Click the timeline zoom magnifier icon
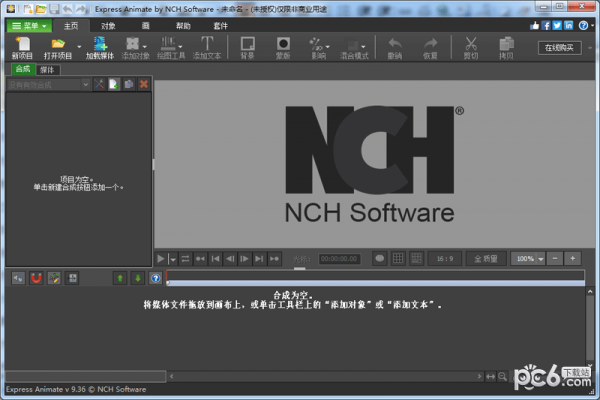The image size is (600, 400). (x=502, y=377)
